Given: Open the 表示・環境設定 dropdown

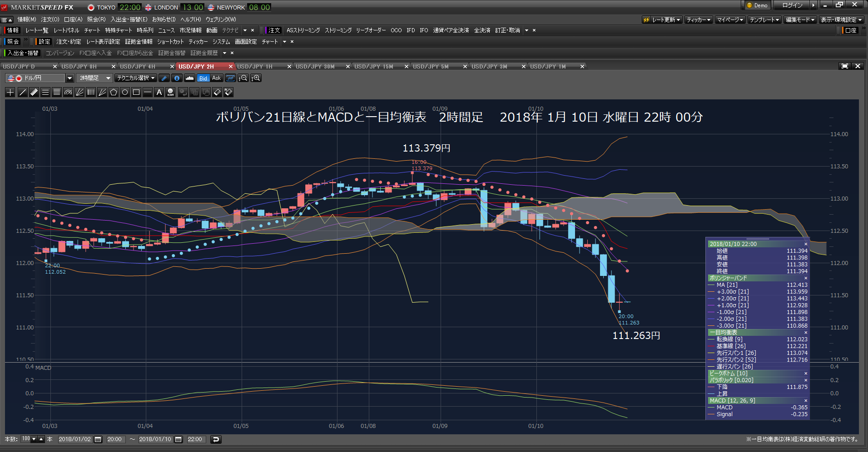Looking at the screenshot, I should [841, 20].
